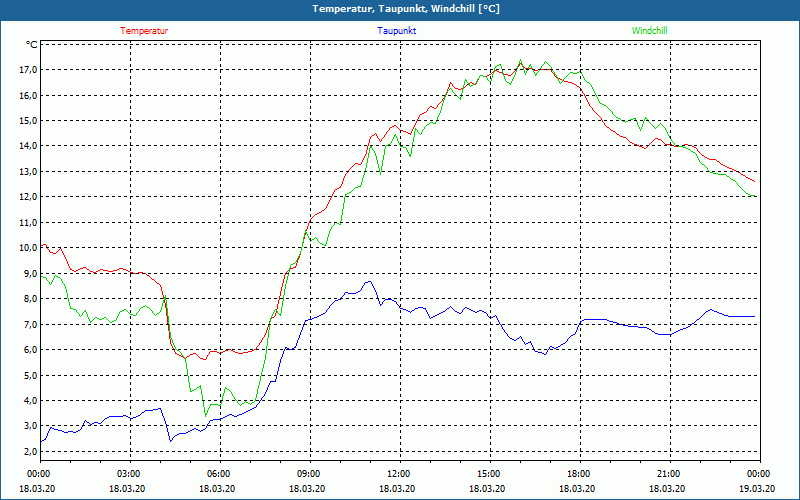
Task: Click the 10,0 y-axis value
Action: 29,248
